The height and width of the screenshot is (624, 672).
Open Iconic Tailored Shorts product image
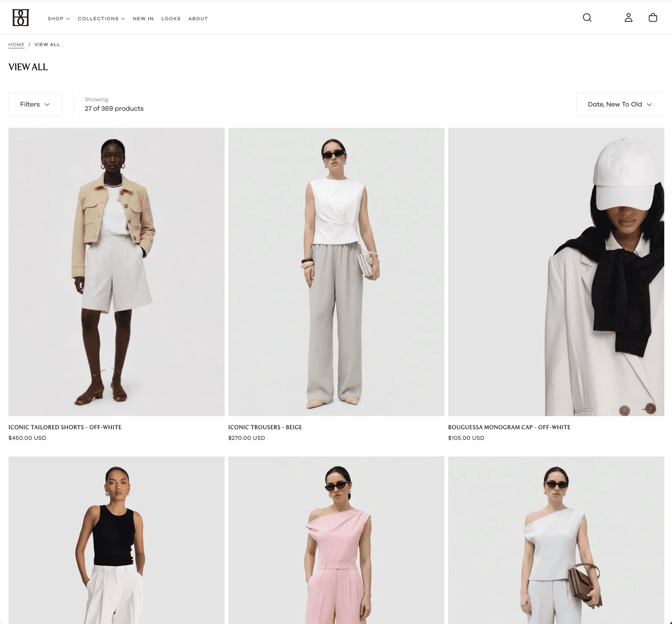pos(116,272)
